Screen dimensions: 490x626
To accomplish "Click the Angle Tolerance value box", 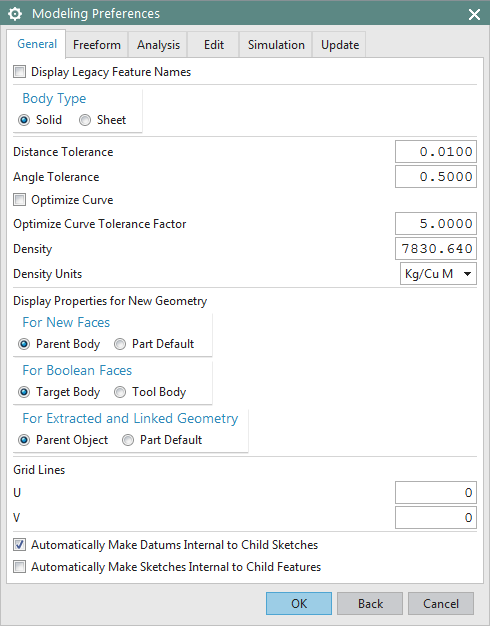I will tap(436, 176).
